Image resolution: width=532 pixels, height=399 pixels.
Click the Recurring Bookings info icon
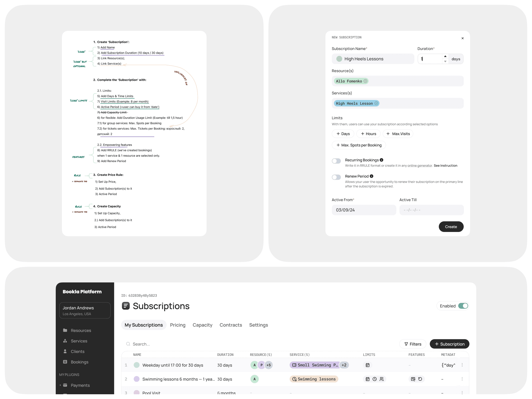click(x=381, y=160)
